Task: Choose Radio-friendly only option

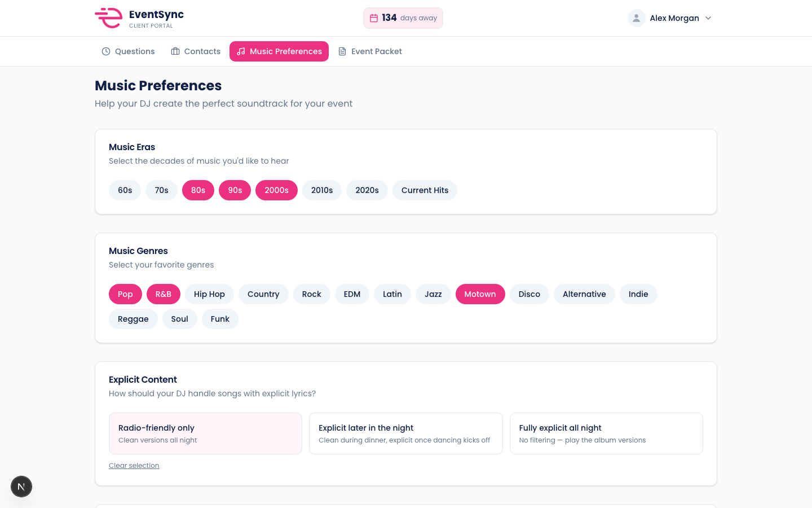Action: pos(205,433)
